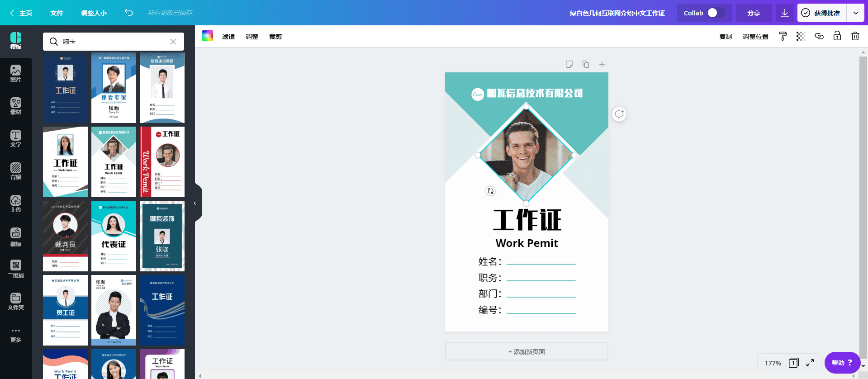Select the 员工证 template
This screenshot has height=379, width=868.
click(x=65, y=310)
